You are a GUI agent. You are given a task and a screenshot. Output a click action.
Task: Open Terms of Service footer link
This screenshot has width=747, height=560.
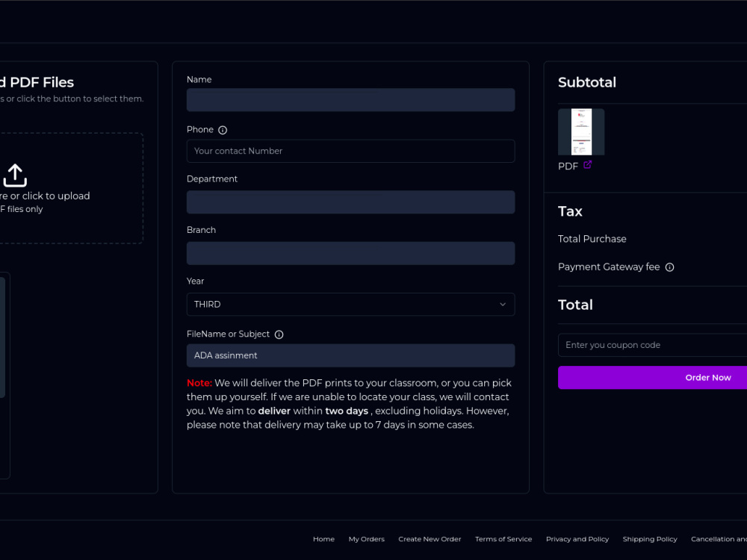coord(503,539)
